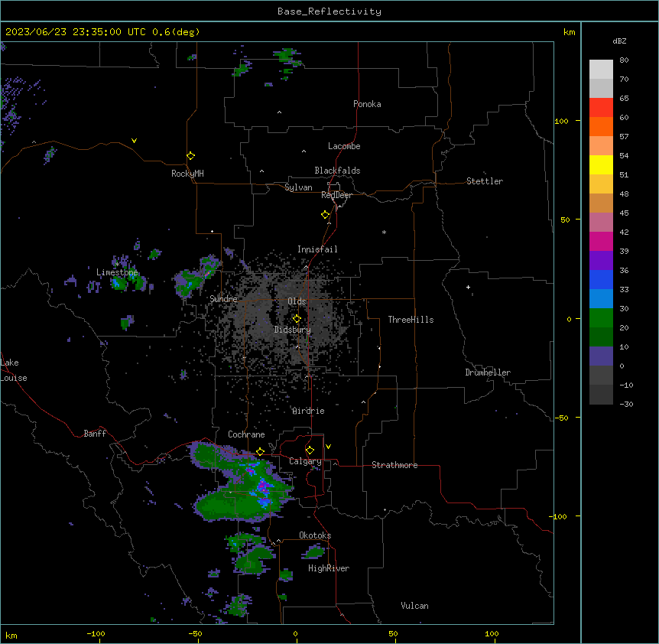Click the magenta storm core southwest of Calgary

[264, 486]
